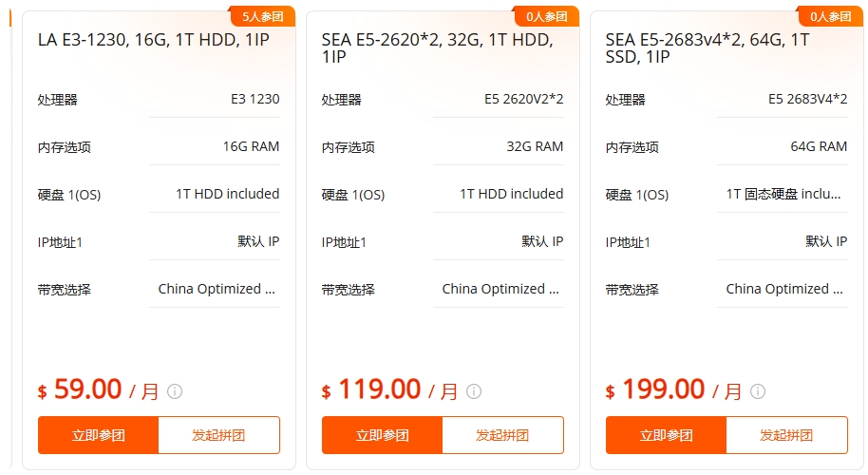The width and height of the screenshot is (868, 475).
Task: Open SEA E5-2683v4*2 64G plan title
Action: pos(708,48)
